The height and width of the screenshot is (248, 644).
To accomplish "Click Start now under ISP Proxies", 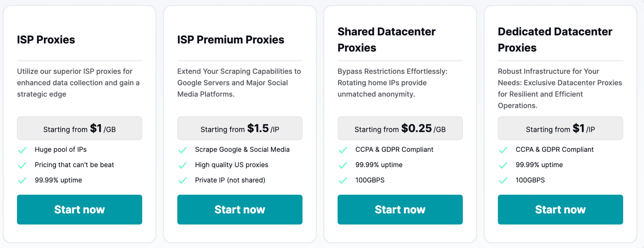I will (x=80, y=210).
